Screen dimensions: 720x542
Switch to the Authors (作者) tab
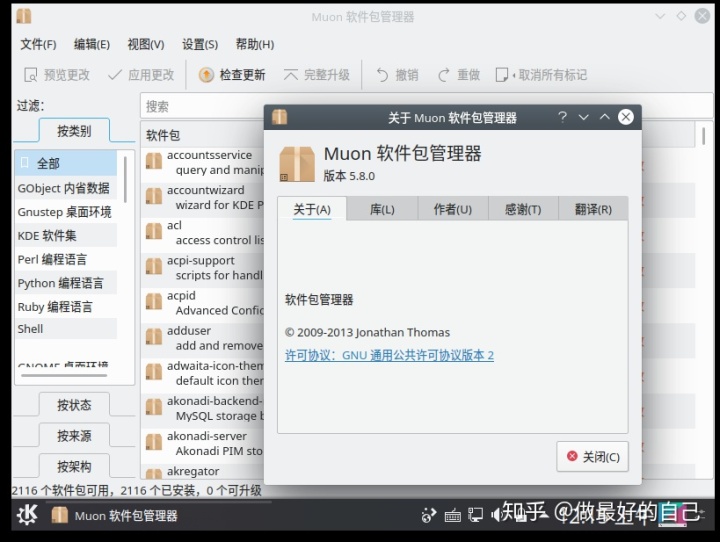pyautogui.click(x=453, y=209)
